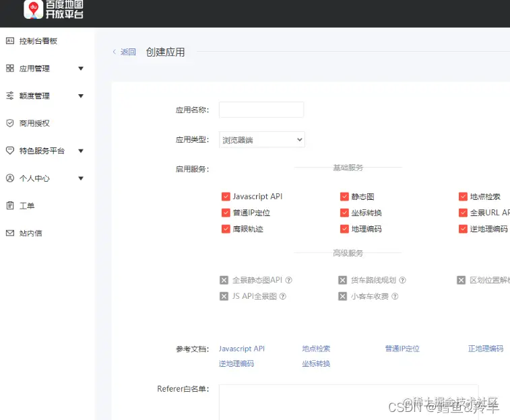Uncheck the 坐标转换 checkbox
This screenshot has width=510, height=420.
coord(344,213)
